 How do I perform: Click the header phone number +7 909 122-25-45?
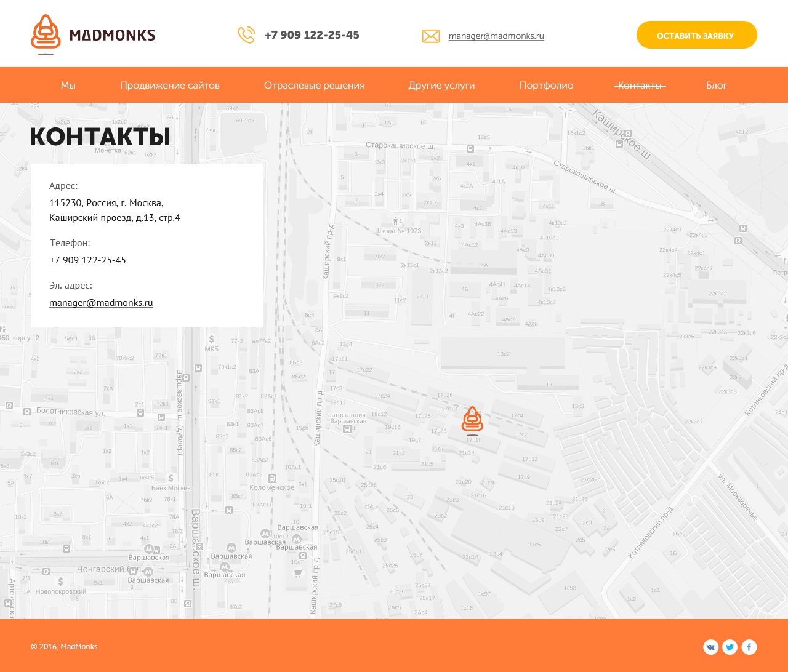pos(312,35)
